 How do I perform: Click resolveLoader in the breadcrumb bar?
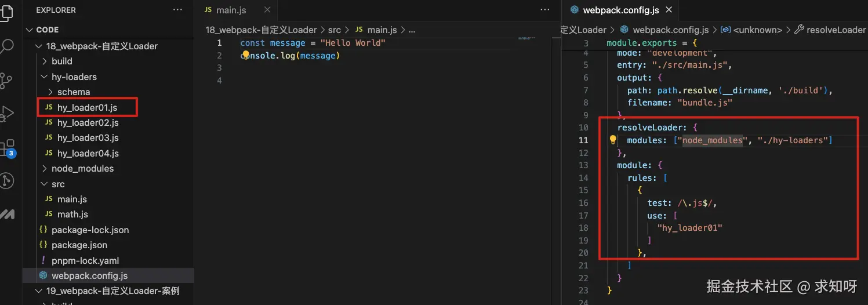836,30
